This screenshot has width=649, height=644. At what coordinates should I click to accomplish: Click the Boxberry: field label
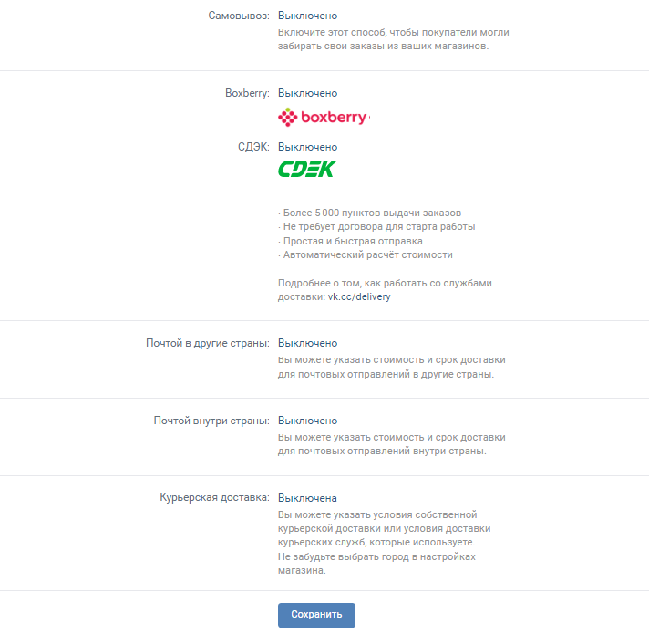click(247, 93)
